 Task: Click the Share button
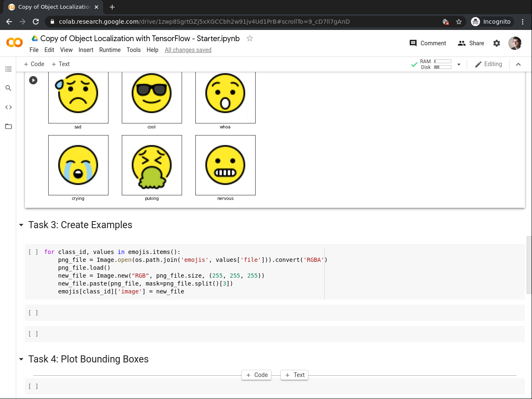pyautogui.click(x=471, y=43)
